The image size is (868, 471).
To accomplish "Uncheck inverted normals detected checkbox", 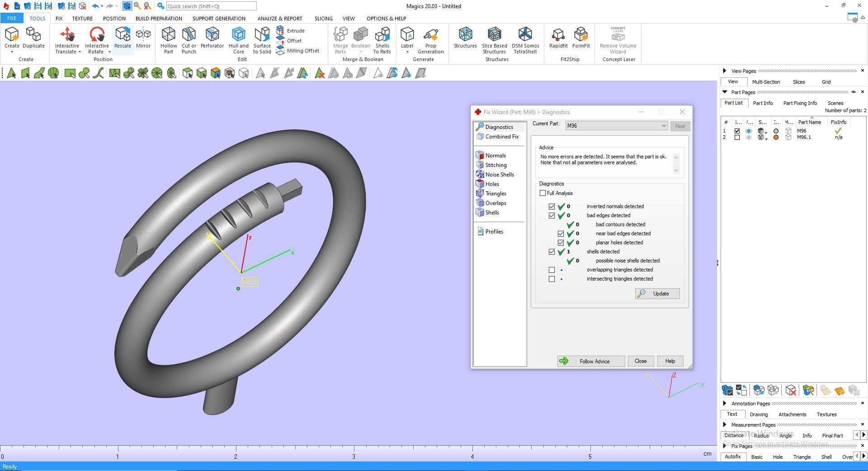I will (552, 206).
